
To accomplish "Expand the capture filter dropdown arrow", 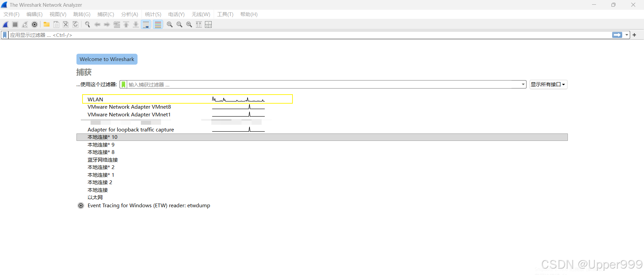I will coord(523,85).
